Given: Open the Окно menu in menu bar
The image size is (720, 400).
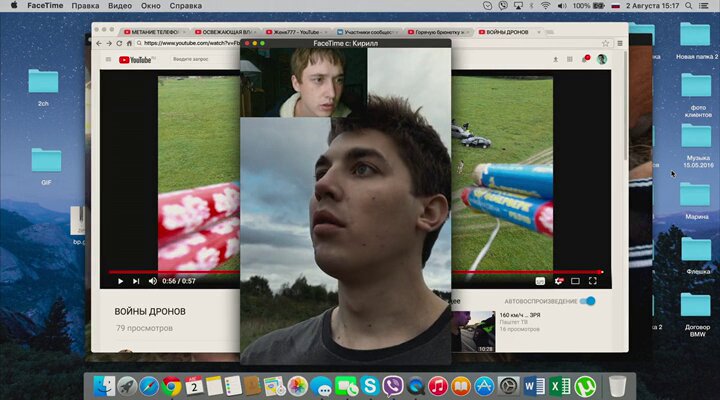Looking at the screenshot, I should pos(150,6).
